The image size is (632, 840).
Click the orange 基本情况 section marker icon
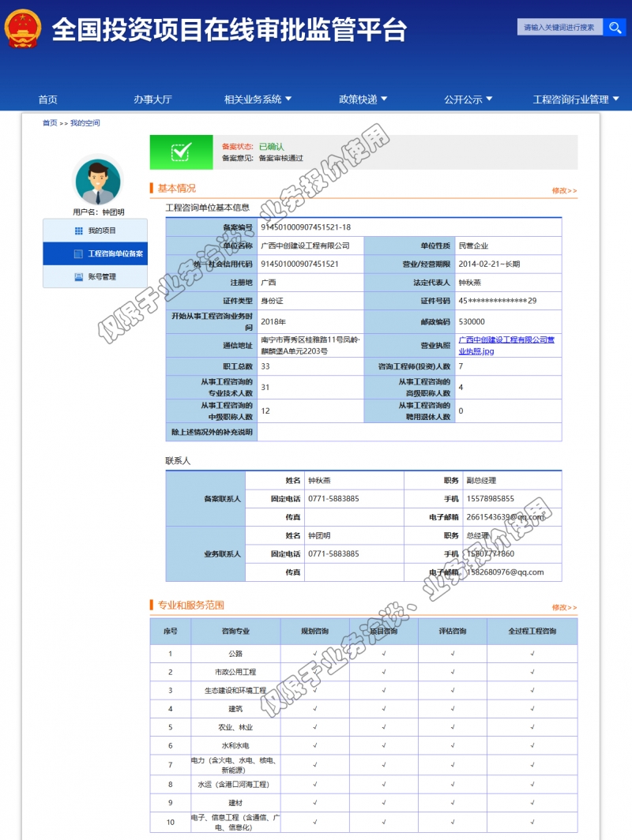tap(152, 187)
